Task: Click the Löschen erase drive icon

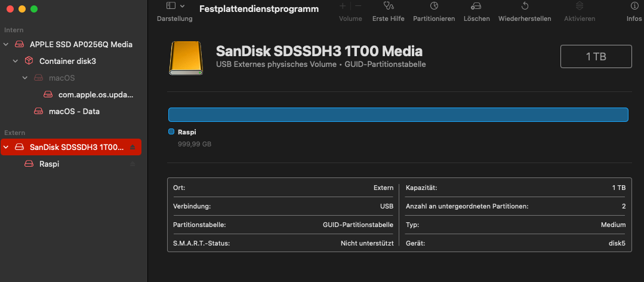Action: (476, 7)
